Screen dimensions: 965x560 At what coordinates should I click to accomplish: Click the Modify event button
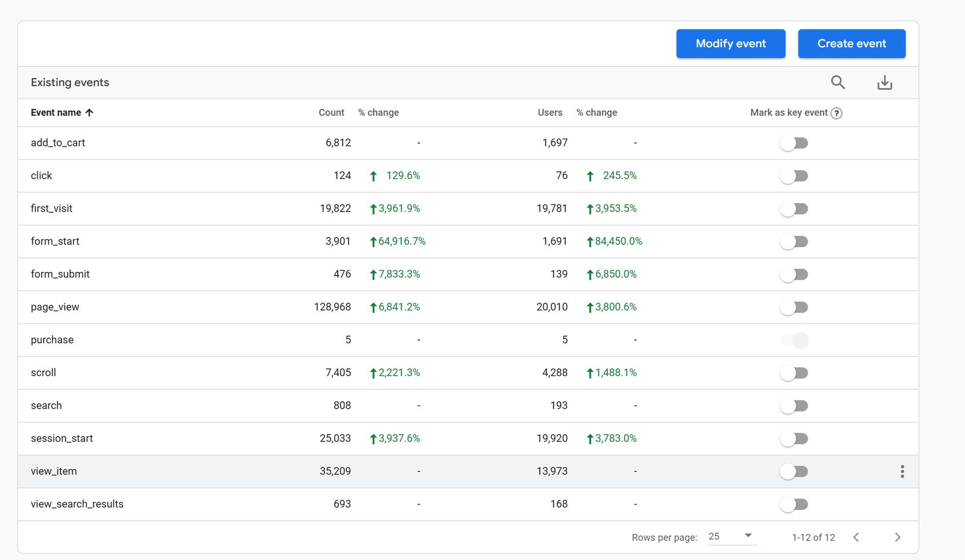click(730, 43)
